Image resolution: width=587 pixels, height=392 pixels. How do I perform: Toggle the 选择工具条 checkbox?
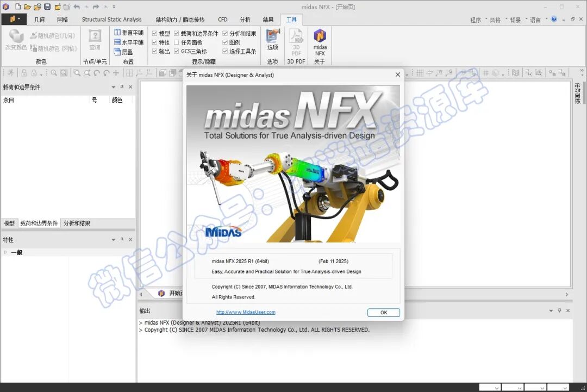point(225,51)
